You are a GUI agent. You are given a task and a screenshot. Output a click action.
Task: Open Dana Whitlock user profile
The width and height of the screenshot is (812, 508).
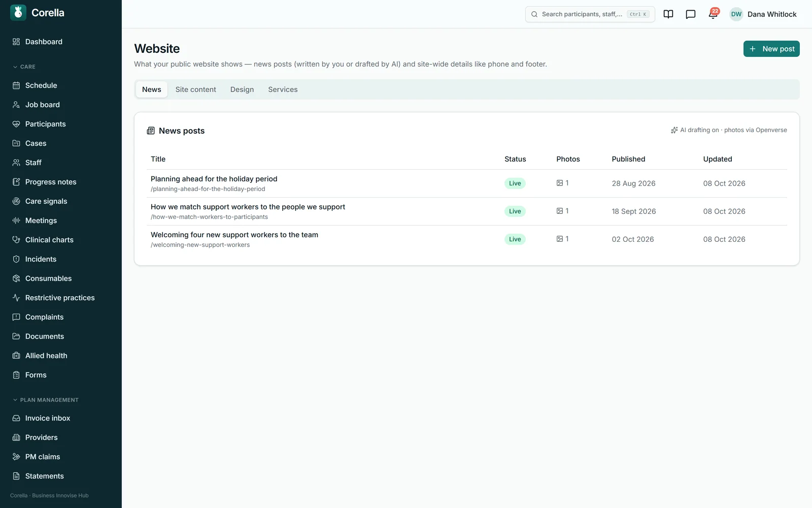coord(763,14)
